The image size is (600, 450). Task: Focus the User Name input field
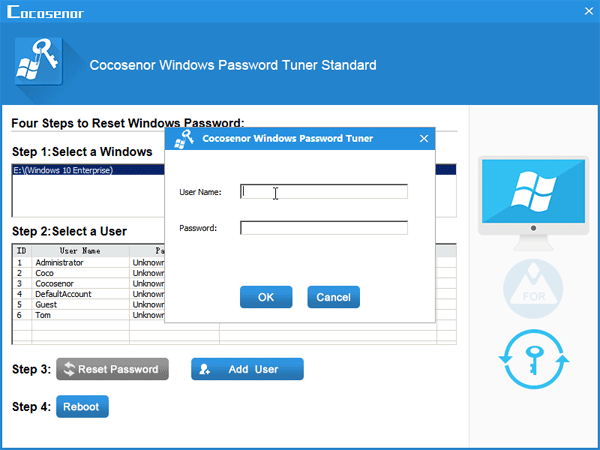pos(324,191)
